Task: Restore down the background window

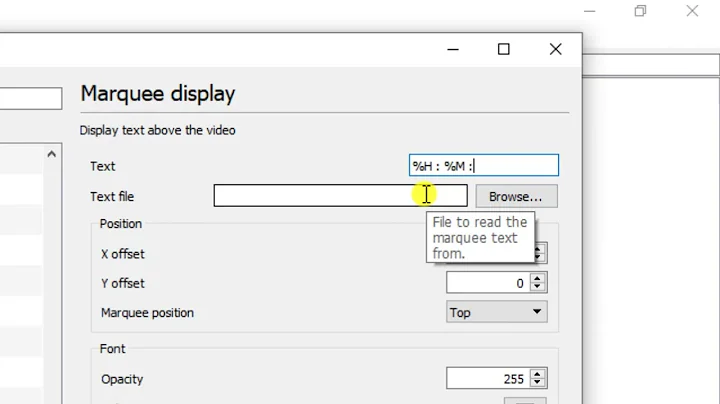Action: [641, 11]
